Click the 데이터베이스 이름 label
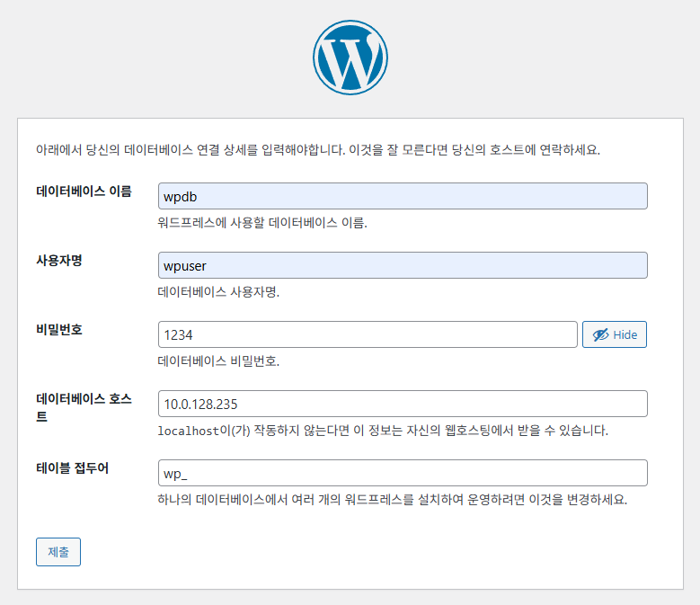The width and height of the screenshot is (700, 605). (x=84, y=191)
